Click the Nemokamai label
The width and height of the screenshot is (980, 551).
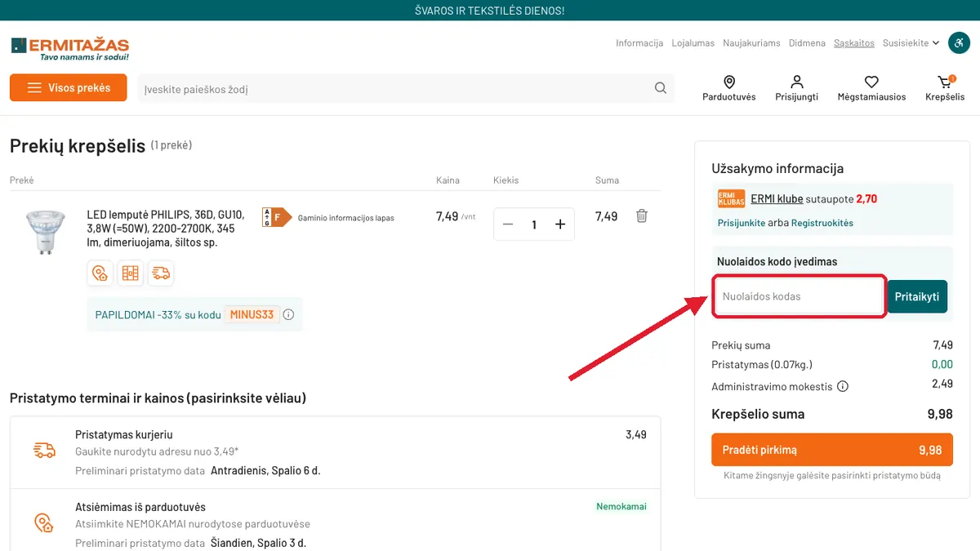[x=621, y=506]
